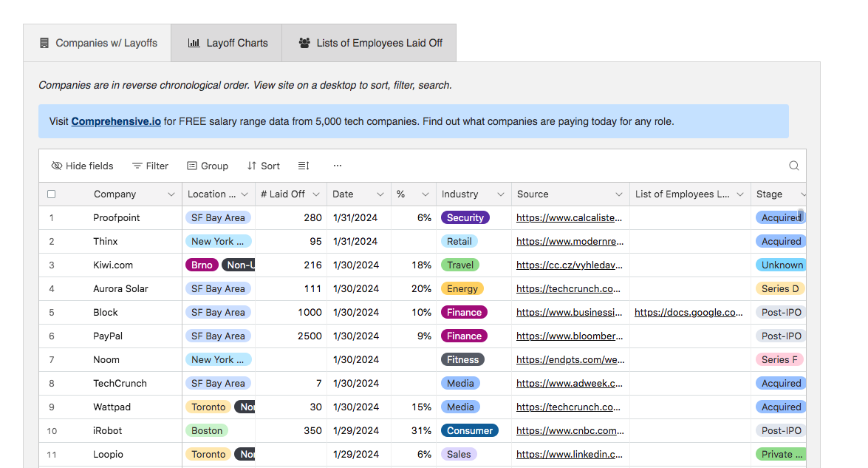Toggle the select-all rows checkbox
868x468 pixels.
pyautogui.click(x=51, y=194)
